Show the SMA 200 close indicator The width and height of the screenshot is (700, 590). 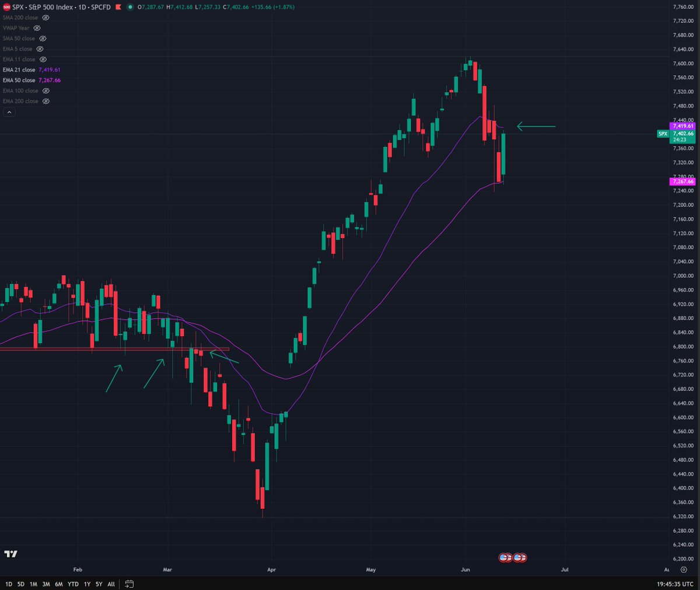click(x=45, y=18)
